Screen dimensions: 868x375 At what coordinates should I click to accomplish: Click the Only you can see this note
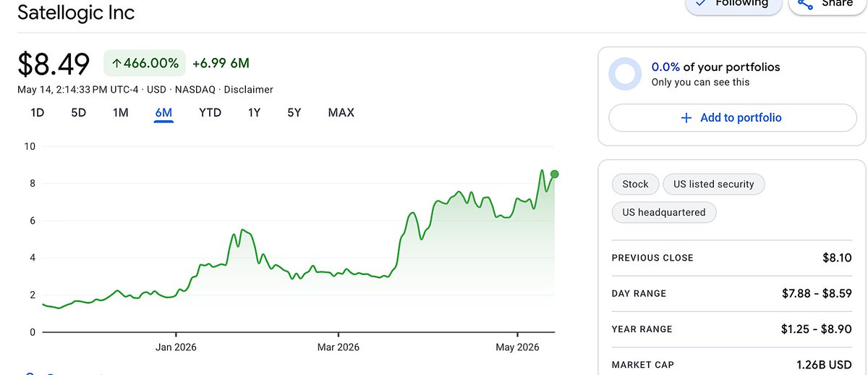701,83
